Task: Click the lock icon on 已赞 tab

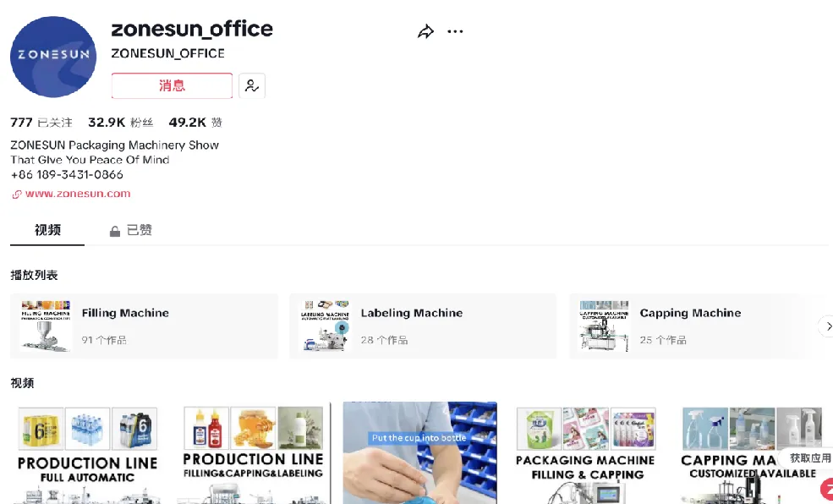Action: (114, 231)
